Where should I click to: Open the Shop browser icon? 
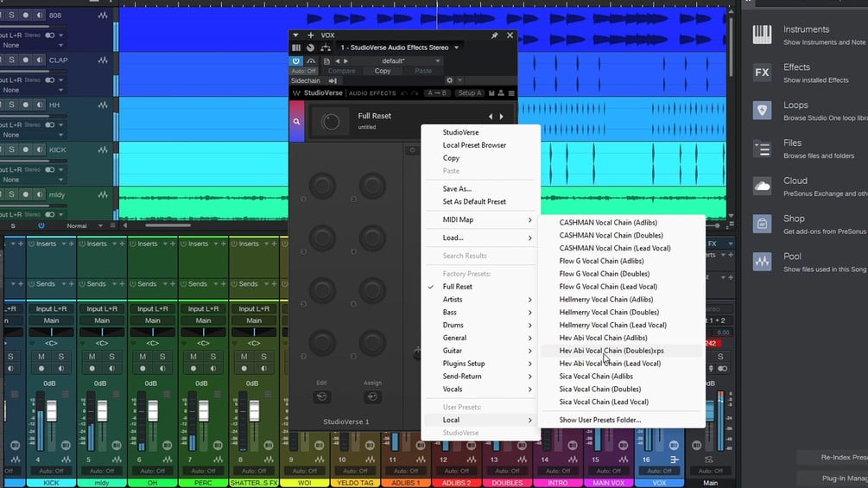pyautogui.click(x=763, y=224)
